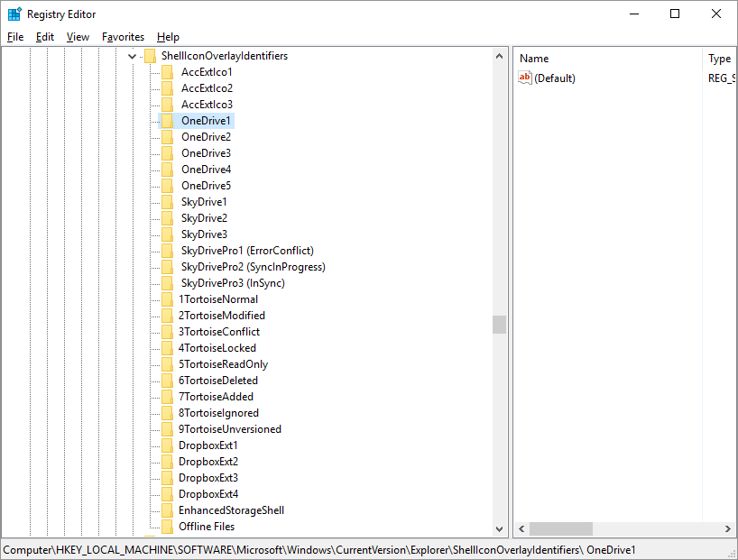Click the tree vertical scrollbar thumb
The image size is (738, 560).
500,325
